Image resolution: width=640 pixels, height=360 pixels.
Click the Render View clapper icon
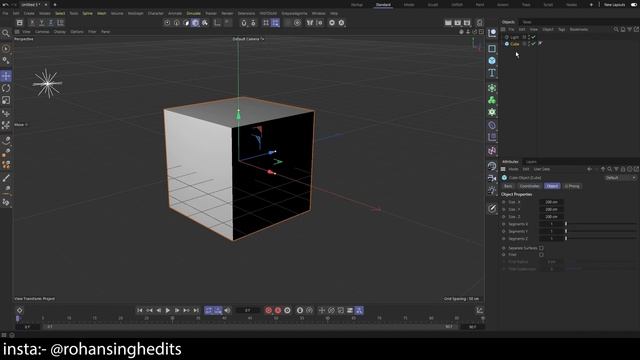448,23
